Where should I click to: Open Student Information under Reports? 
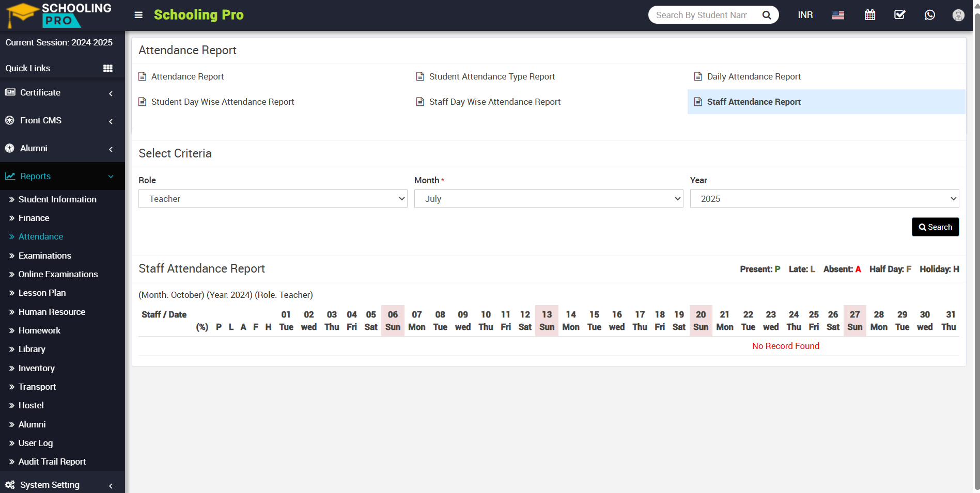[x=57, y=199]
